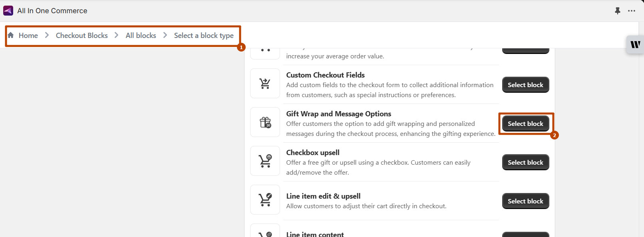Click the Line item edit cart icon
The image size is (644, 237).
pyautogui.click(x=265, y=200)
